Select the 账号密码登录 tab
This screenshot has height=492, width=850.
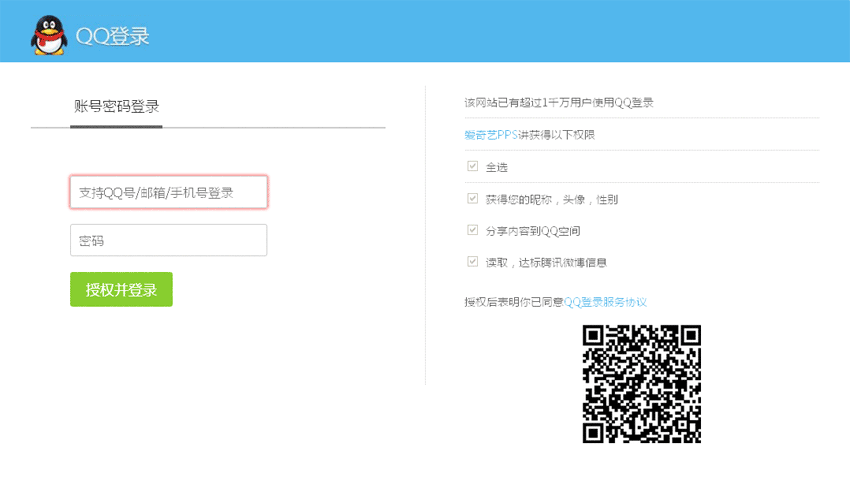tap(116, 106)
